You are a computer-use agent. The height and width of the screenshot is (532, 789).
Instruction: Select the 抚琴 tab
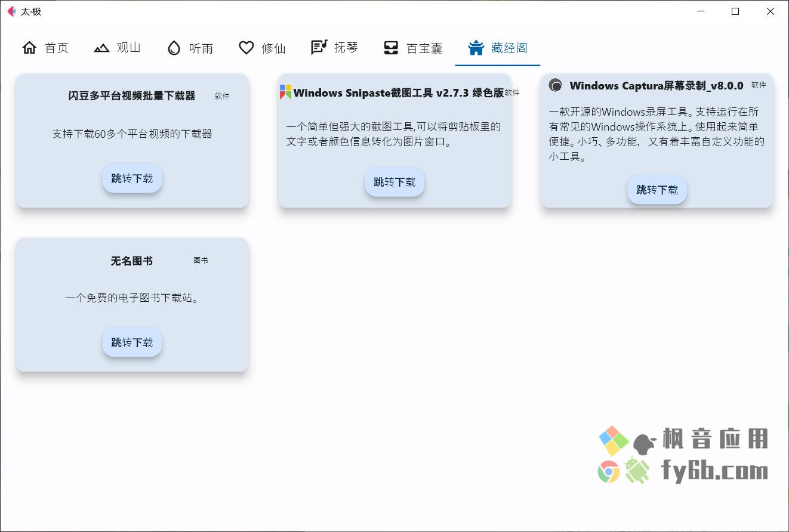pyautogui.click(x=335, y=48)
